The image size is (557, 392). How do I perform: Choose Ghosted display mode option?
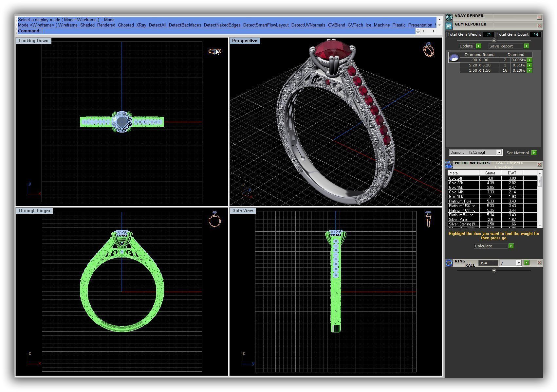(126, 25)
